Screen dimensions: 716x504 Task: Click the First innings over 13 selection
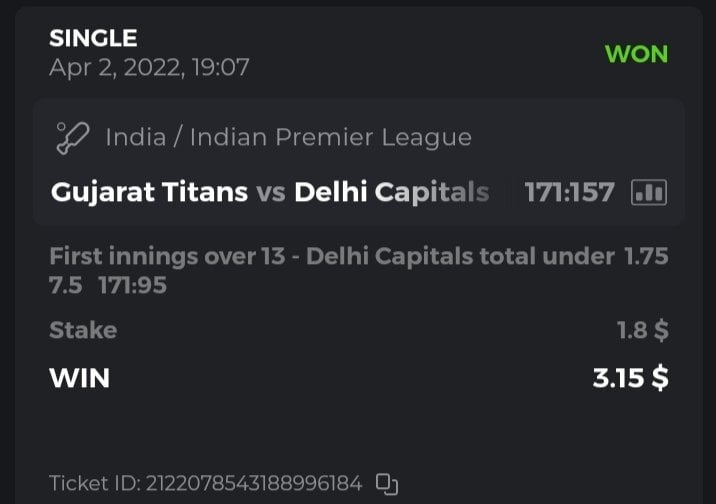331,256
